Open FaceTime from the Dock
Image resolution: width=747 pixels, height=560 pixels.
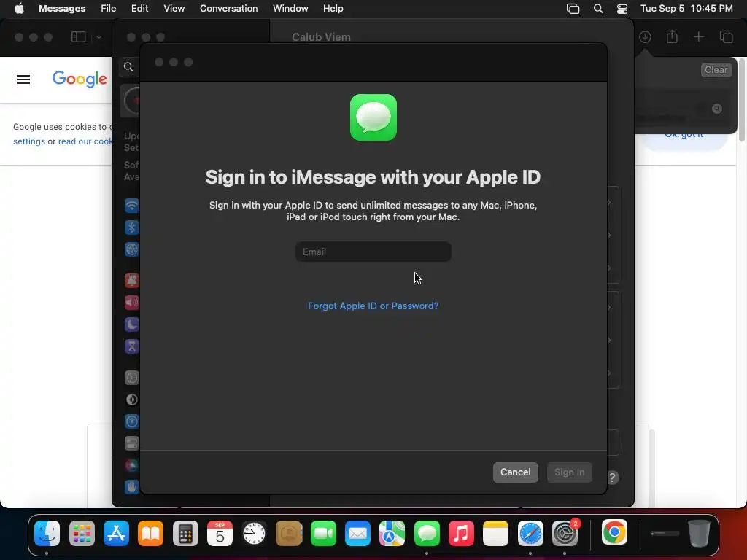click(x=323, y=533)
